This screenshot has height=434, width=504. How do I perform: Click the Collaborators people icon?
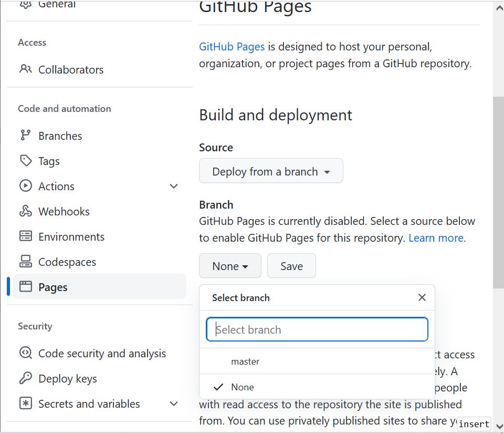[x=26, y=69]
